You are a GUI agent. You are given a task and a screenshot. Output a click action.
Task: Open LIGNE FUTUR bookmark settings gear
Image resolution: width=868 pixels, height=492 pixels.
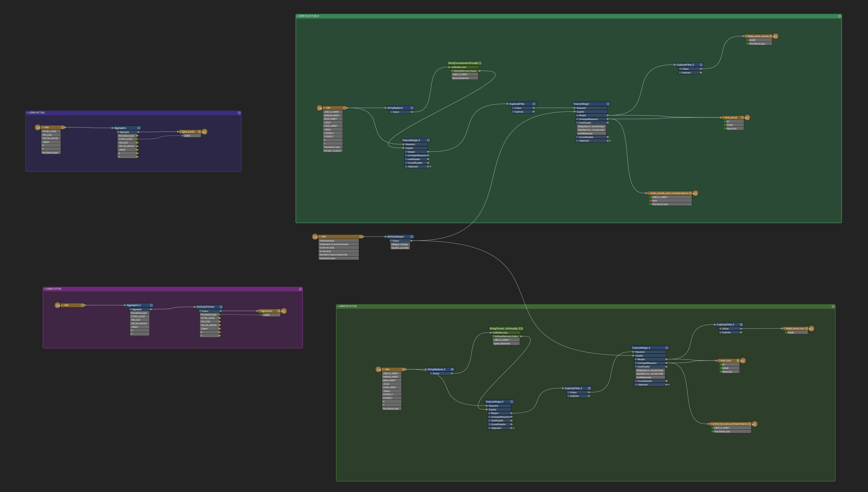coord(300,289)
